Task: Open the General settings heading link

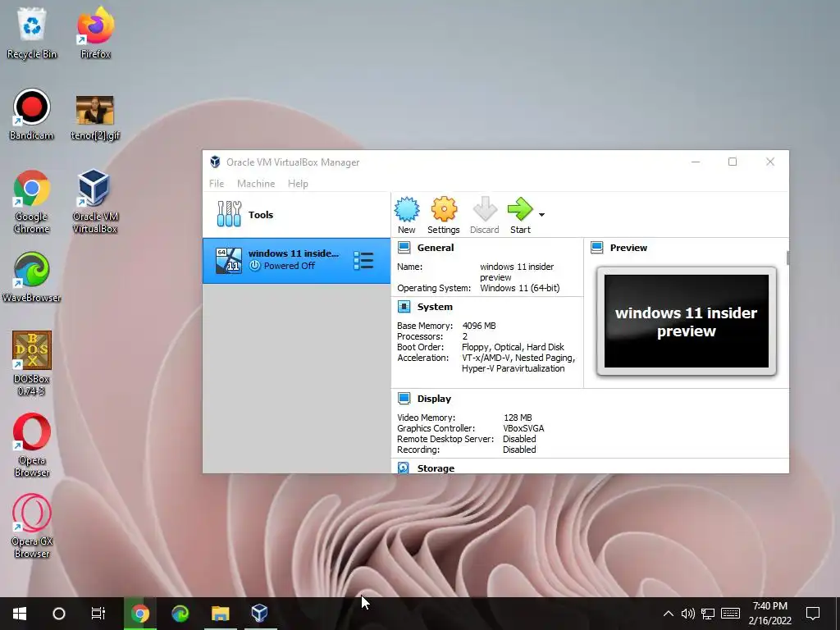Action: [x=436, y=248]
